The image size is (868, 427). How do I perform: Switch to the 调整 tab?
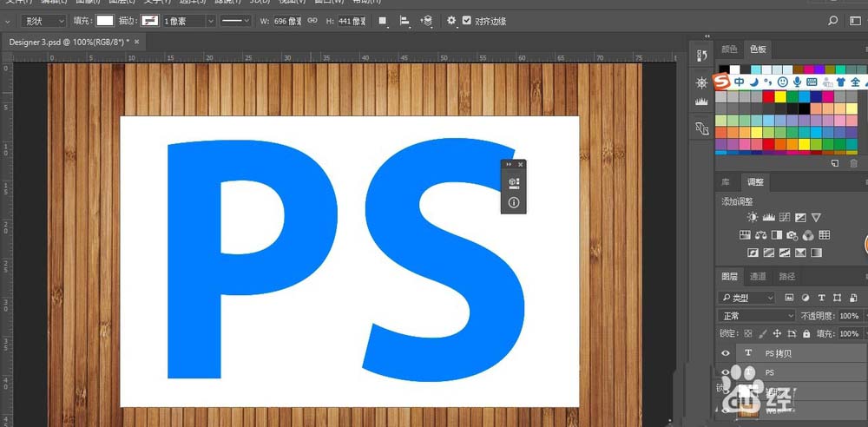755,181
